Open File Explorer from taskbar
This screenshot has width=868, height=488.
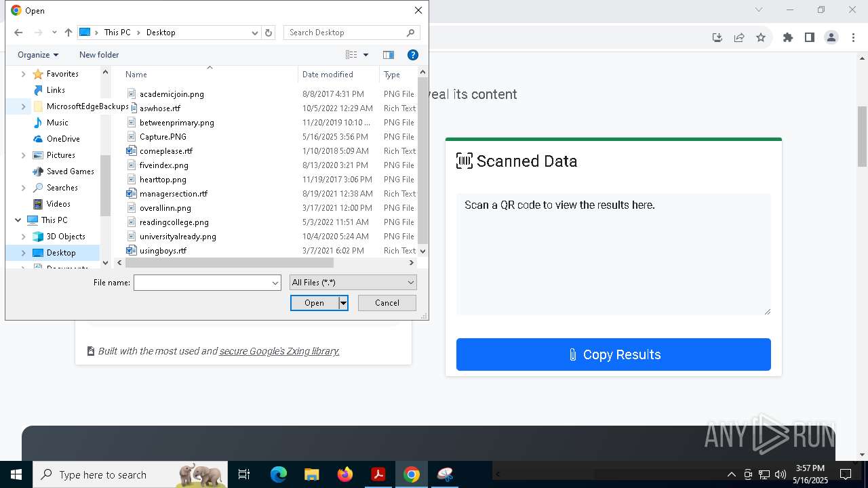[x=311, y=474]
